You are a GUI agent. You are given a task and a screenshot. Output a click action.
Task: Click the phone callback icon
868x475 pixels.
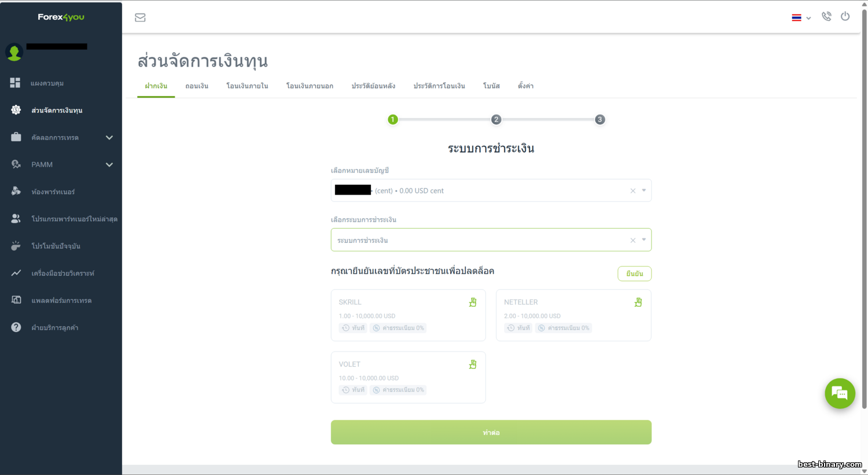(x=826, y=17)
